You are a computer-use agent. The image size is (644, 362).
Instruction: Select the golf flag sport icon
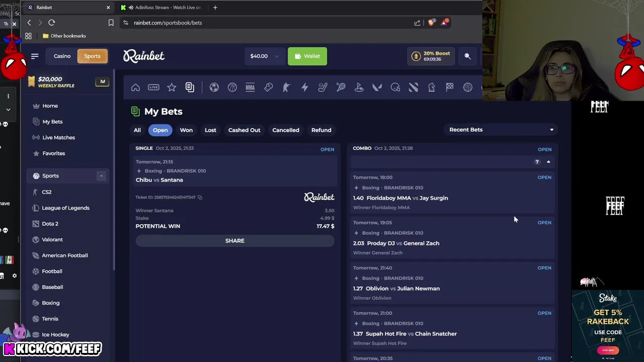[x=359, y=87]
